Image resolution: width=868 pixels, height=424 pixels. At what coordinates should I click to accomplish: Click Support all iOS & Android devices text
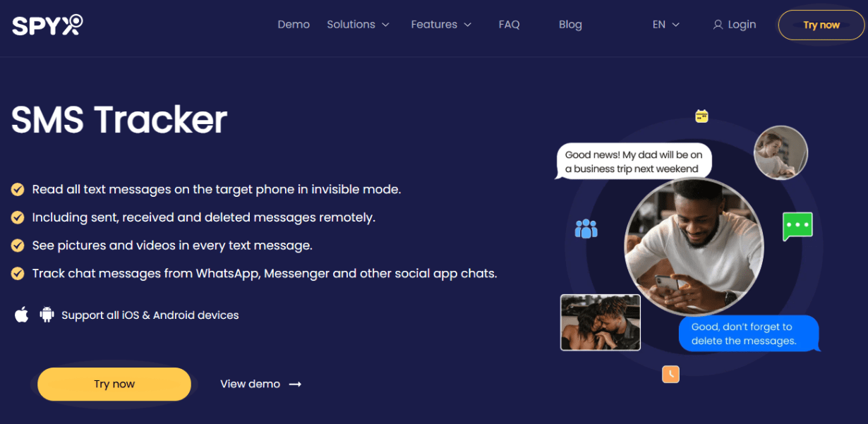150,315
